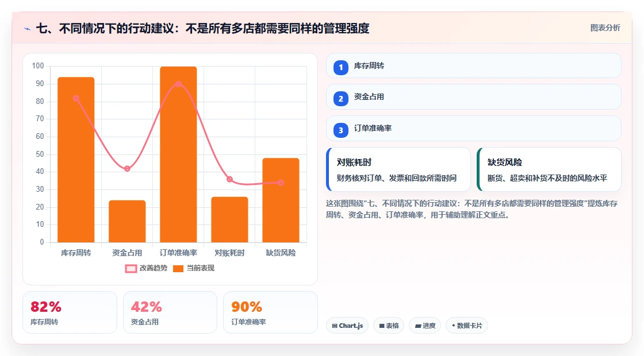Click the y-axis value 50
Image resolution: width=644 pixels, height=356 pixels.
click(x=40, y=154)
